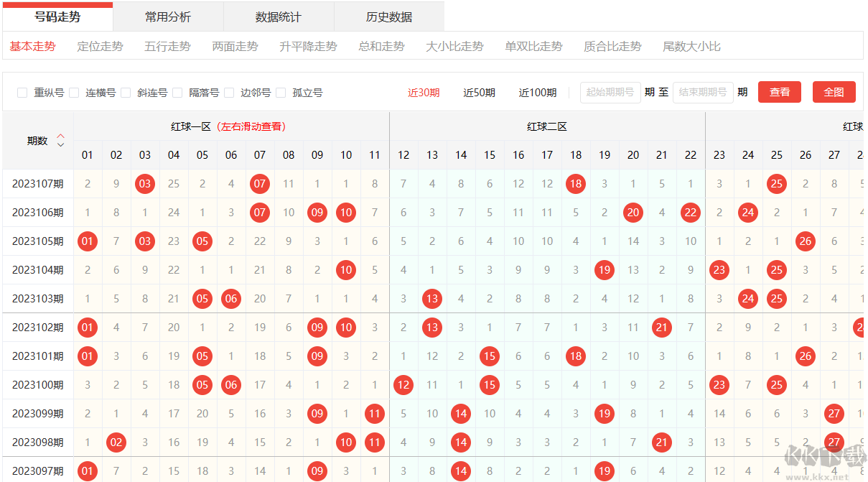The image size is (868, 482).
Task: Select 升平降走势 sub-tab
Action: (308, 47)
